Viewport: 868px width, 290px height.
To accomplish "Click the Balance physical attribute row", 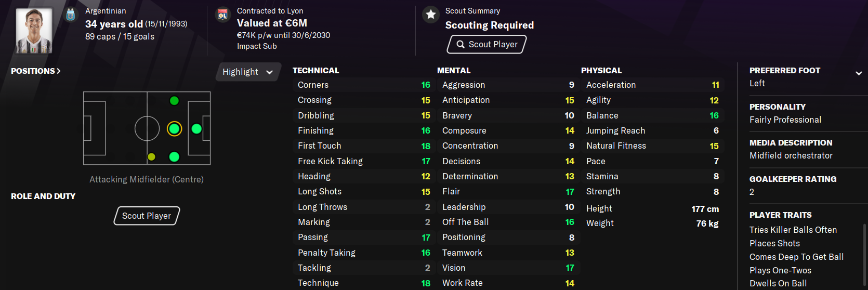I will [652, 115].
